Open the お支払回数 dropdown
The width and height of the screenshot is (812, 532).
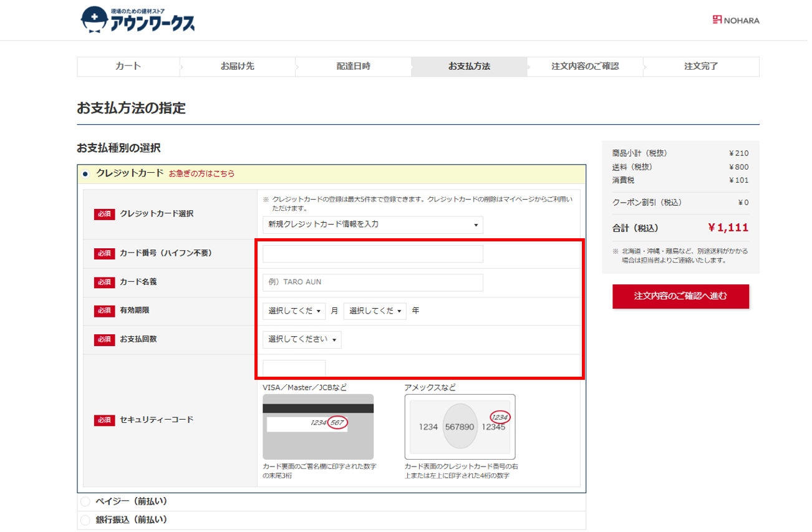click(302, 339)
